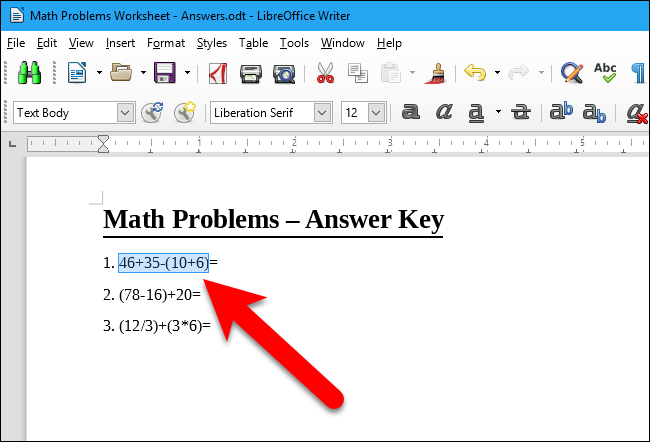Undo last action with yellow arrow
This screenshot has height=442, width=650.
coord(475,73)
